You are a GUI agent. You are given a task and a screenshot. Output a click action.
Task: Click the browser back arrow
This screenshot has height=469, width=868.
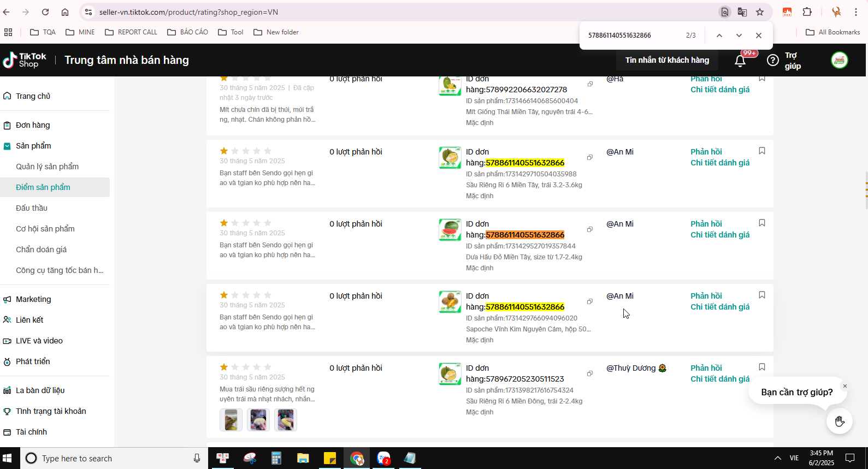(x=7, y=12)
